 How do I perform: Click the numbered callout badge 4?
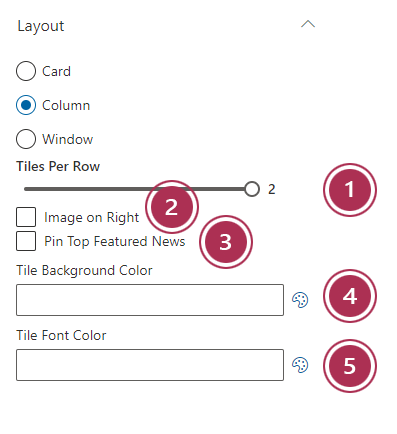tap(350, 296)
